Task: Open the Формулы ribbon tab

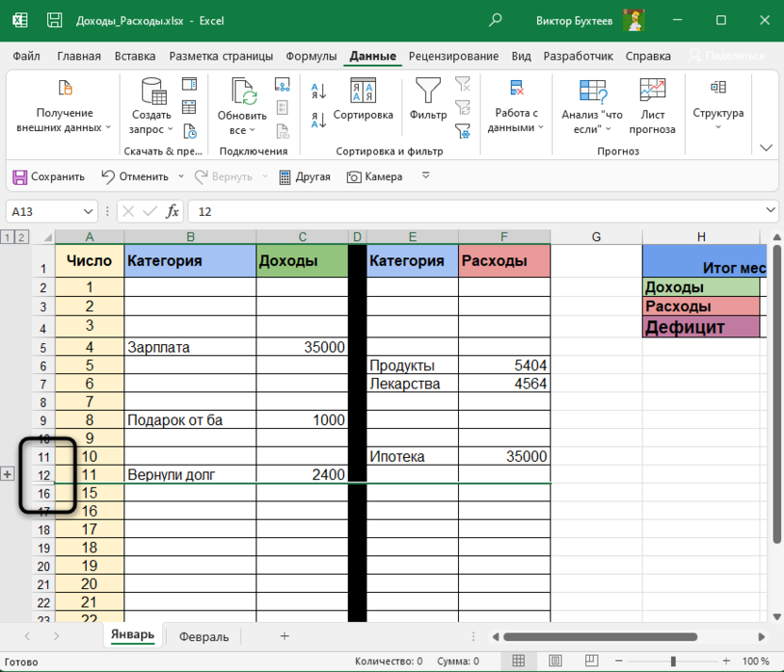Action: click(x=311, y=56)
